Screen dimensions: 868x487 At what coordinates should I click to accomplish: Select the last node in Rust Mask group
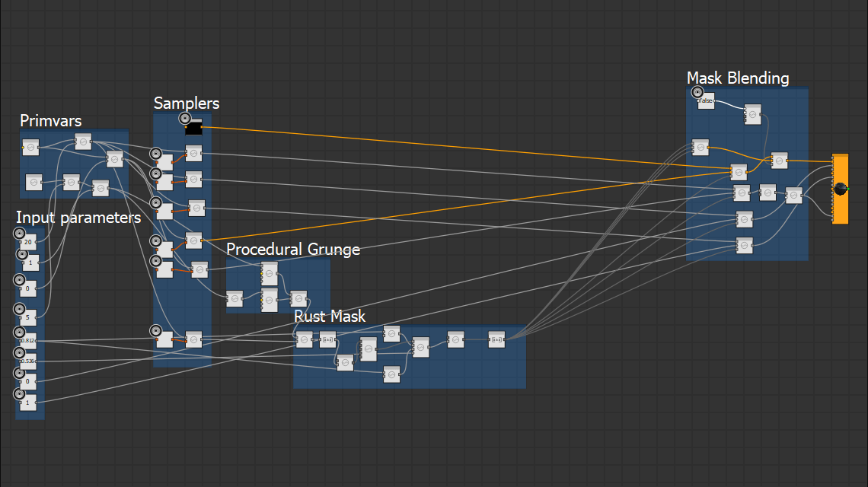497,340
